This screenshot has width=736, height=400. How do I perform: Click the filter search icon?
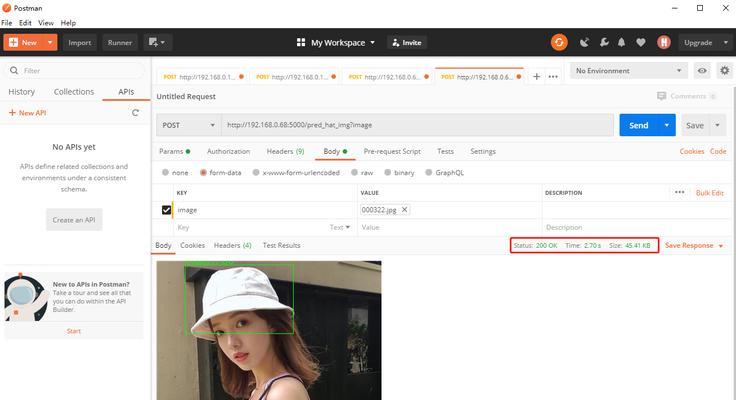pos(14,70)
